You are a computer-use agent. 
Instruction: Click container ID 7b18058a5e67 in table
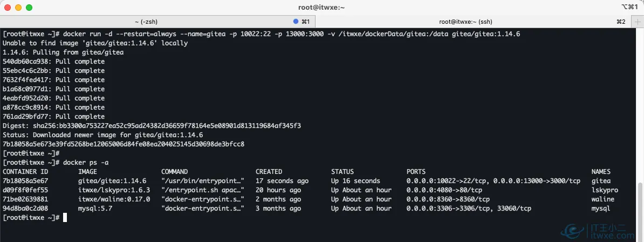pos(25,181)
